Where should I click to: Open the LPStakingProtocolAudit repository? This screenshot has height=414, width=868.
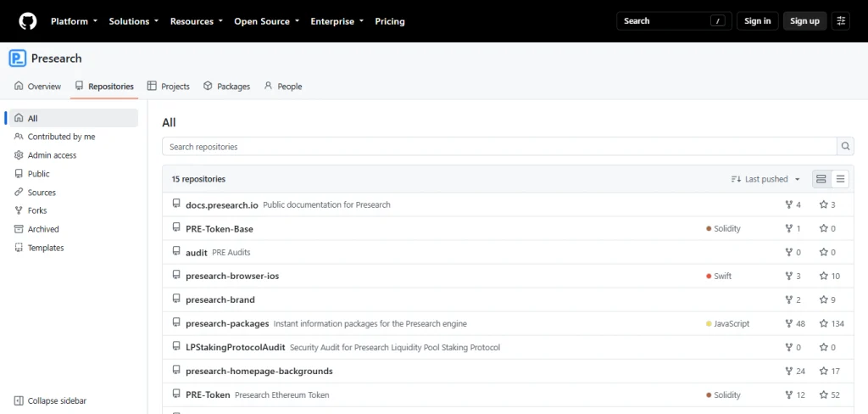click(236, 348)
